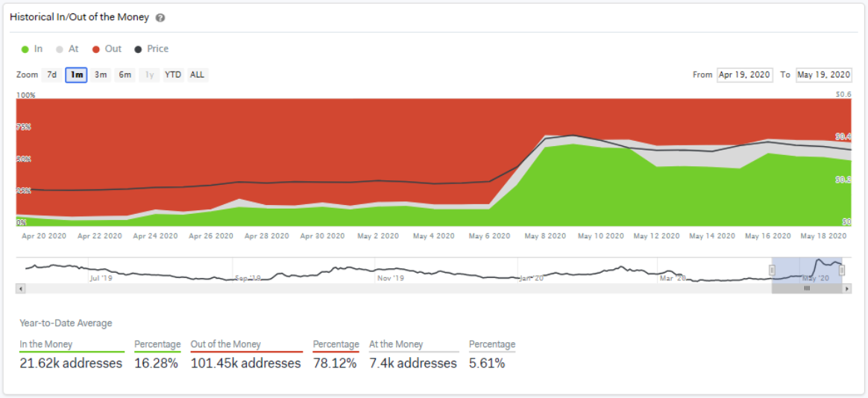
Task: Hide the red Out legend series
Action: coord(106,49)
